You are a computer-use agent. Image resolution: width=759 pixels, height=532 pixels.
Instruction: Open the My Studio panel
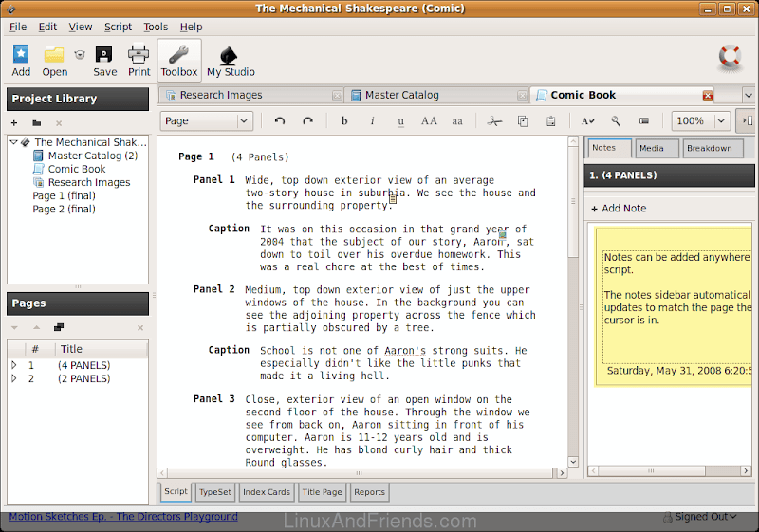pyautogui.click(x=231, y=60)
